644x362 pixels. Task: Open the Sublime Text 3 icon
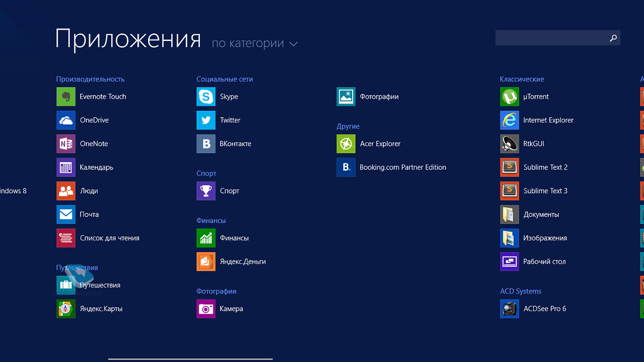coord(510,191)
